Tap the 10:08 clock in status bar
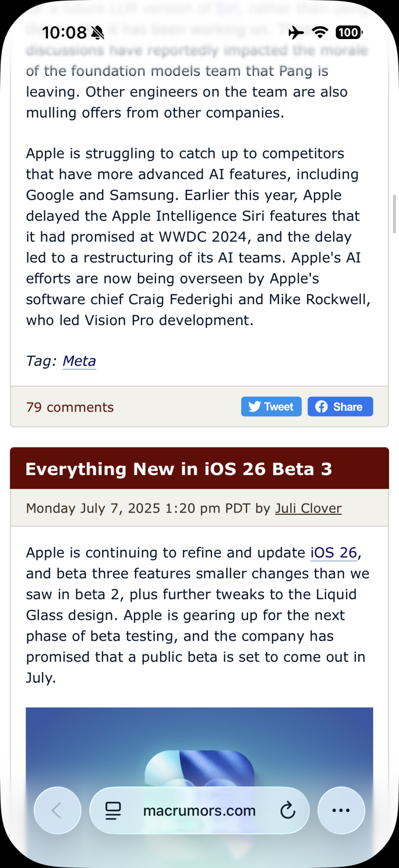Screen dimensions: 399x868 pos(65,33)
